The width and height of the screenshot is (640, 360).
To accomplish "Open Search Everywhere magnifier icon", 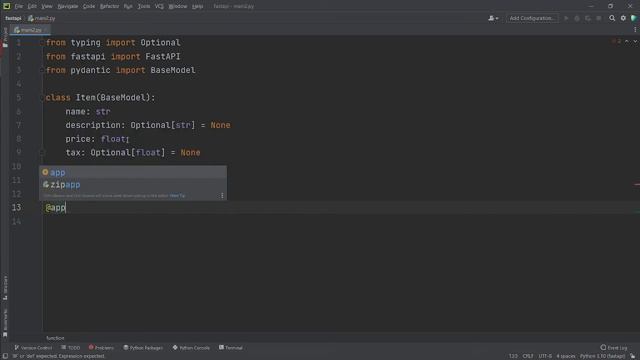I will [612, 18].
